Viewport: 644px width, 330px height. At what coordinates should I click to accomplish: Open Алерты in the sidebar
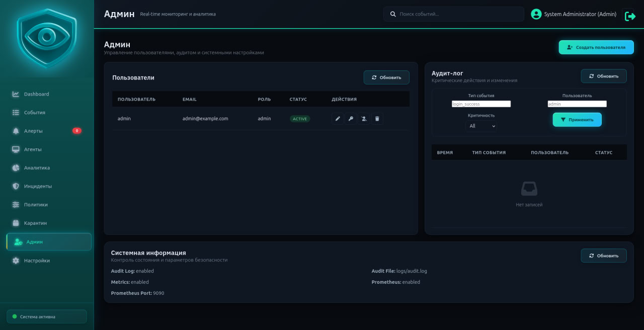(x=49, y=131)
